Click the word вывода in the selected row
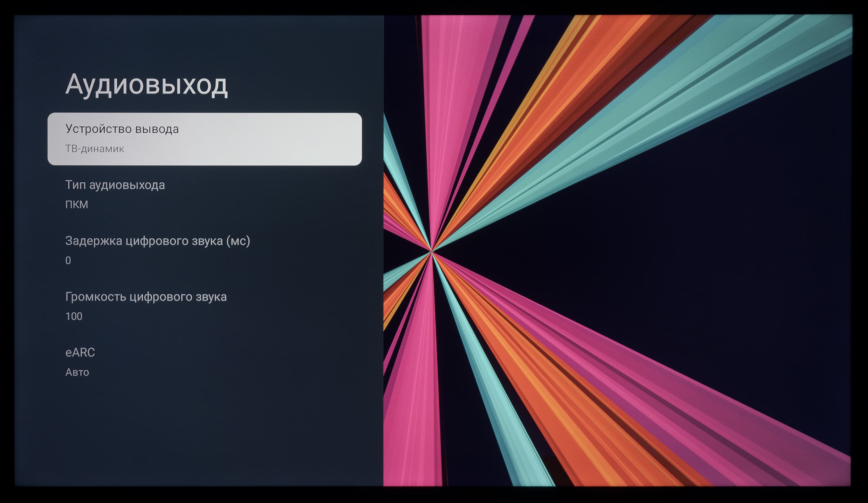Screen dimensions: 868x503 [157, 129]
